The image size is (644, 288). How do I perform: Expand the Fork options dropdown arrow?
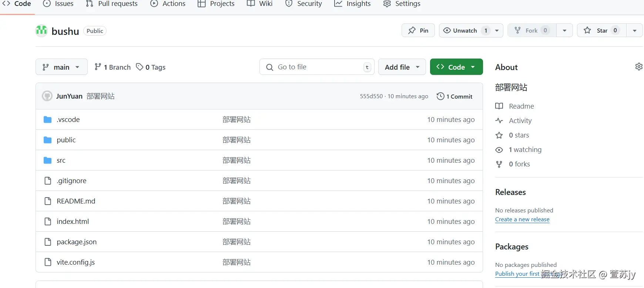pos(564,30)
